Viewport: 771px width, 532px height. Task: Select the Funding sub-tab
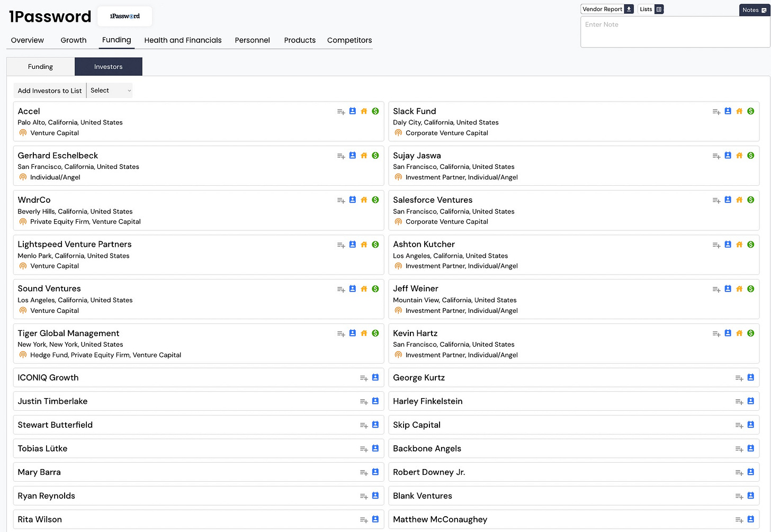click(x=41, y=67)
